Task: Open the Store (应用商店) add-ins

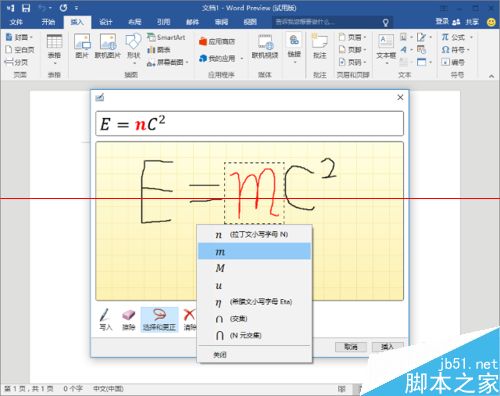Action: coord(217,41)
